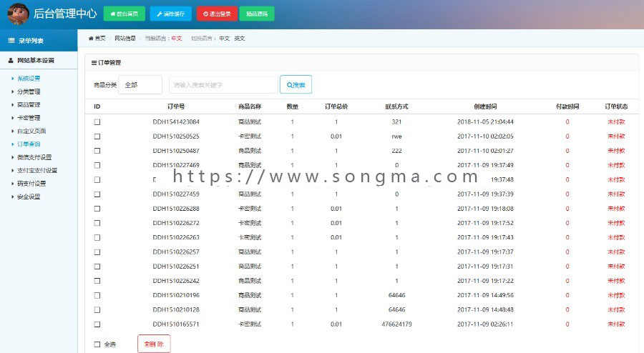
Task: Click the 商品名称 column header
Action: (x=250, y=106)
